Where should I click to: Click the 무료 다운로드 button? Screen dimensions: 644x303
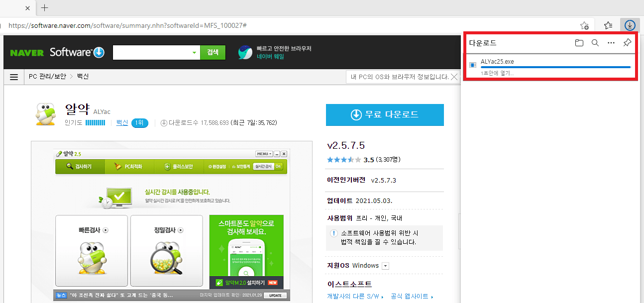(385, 115)
